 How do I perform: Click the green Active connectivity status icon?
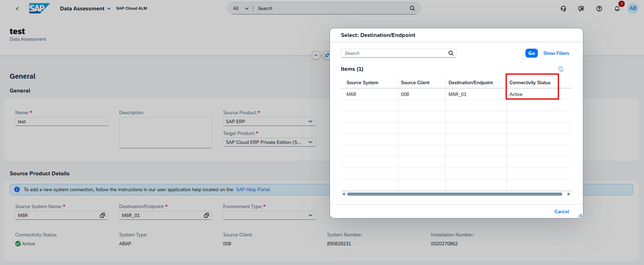(18, 244)
